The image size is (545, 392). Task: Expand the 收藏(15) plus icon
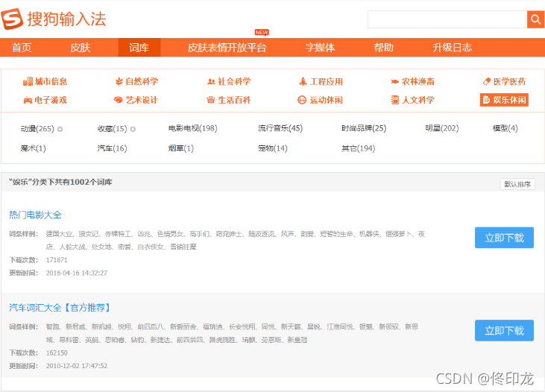[133, 129]
